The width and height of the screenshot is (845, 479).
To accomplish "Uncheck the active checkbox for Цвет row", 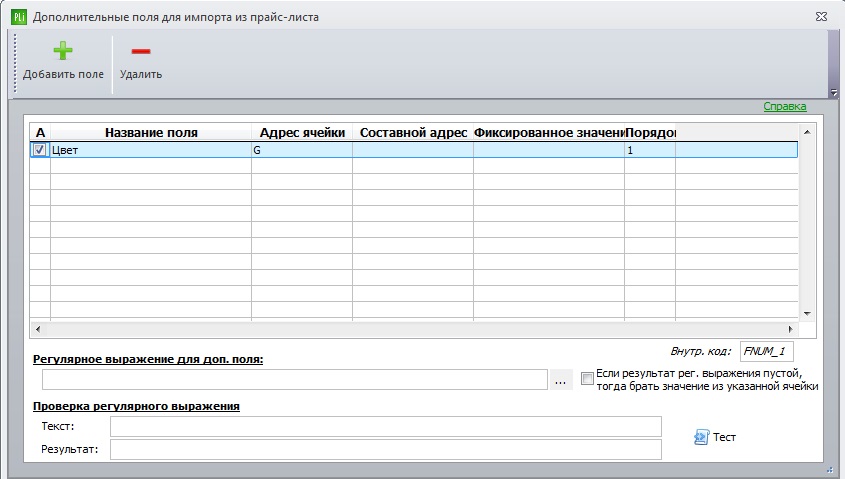I will click(x=39, y=150).
